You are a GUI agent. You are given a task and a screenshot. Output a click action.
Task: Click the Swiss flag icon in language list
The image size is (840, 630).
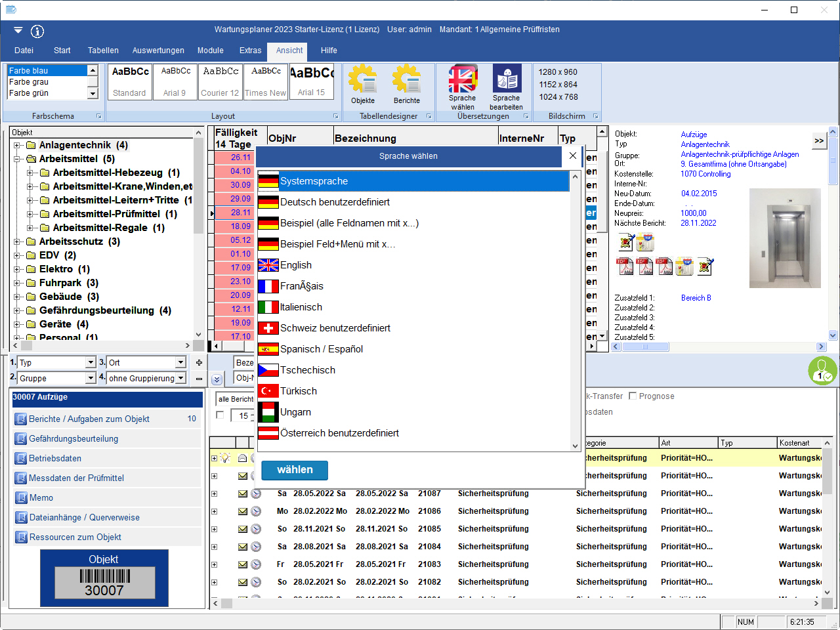tap(268, 328)
